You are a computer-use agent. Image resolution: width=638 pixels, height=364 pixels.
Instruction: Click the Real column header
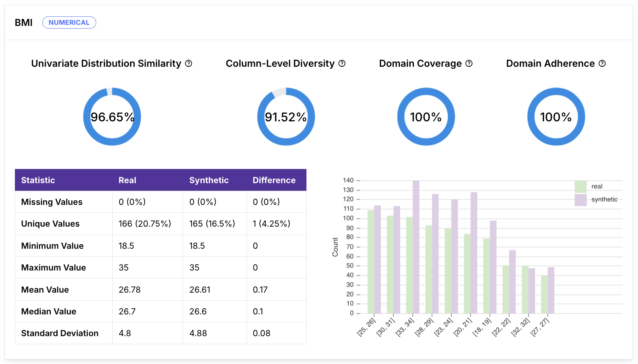127,180
